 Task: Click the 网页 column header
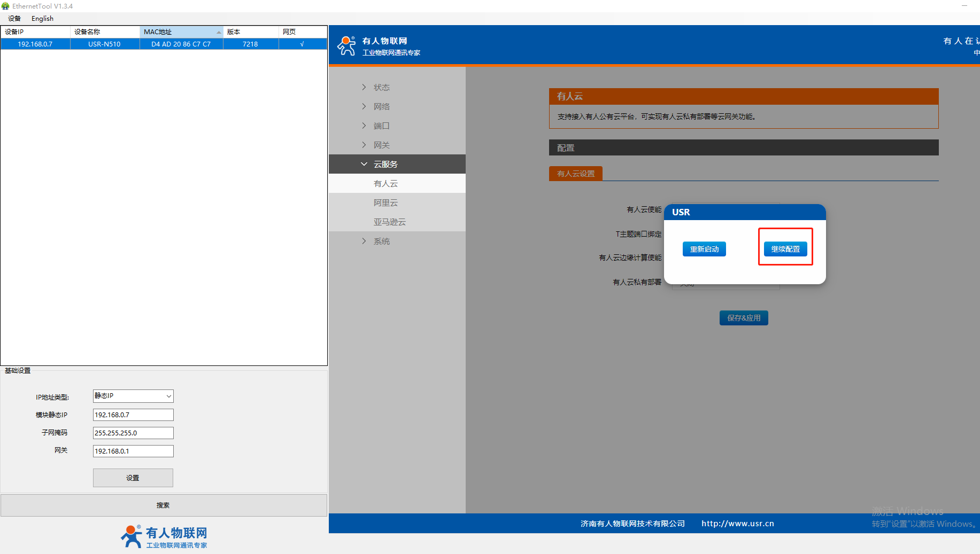click(303, 32)
